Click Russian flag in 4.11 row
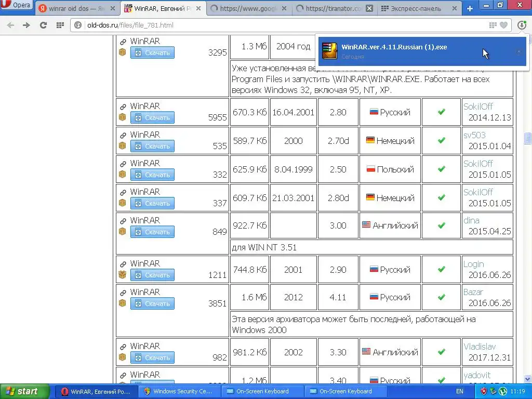The height and width of the screenshot is (399, 532). (374, 297)
